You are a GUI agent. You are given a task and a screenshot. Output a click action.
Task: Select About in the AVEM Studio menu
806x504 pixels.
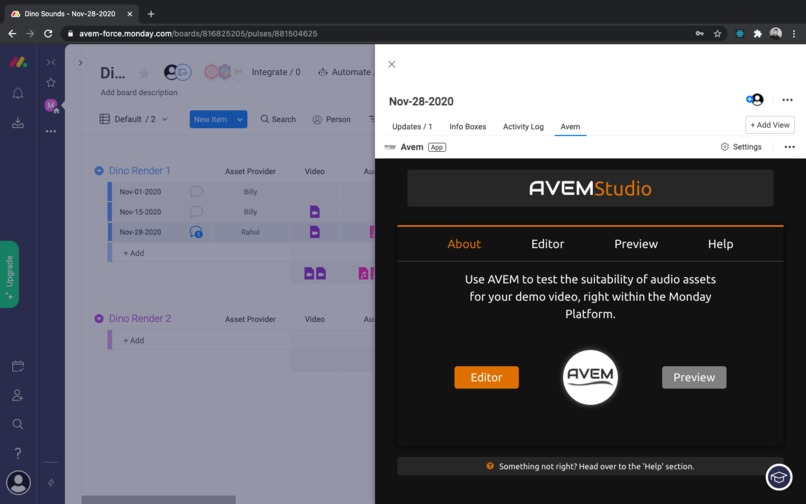click(x=464, y=244)
